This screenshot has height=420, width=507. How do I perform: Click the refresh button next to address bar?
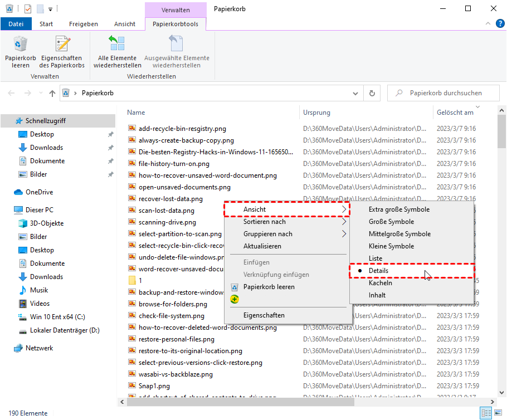(372, 93)
